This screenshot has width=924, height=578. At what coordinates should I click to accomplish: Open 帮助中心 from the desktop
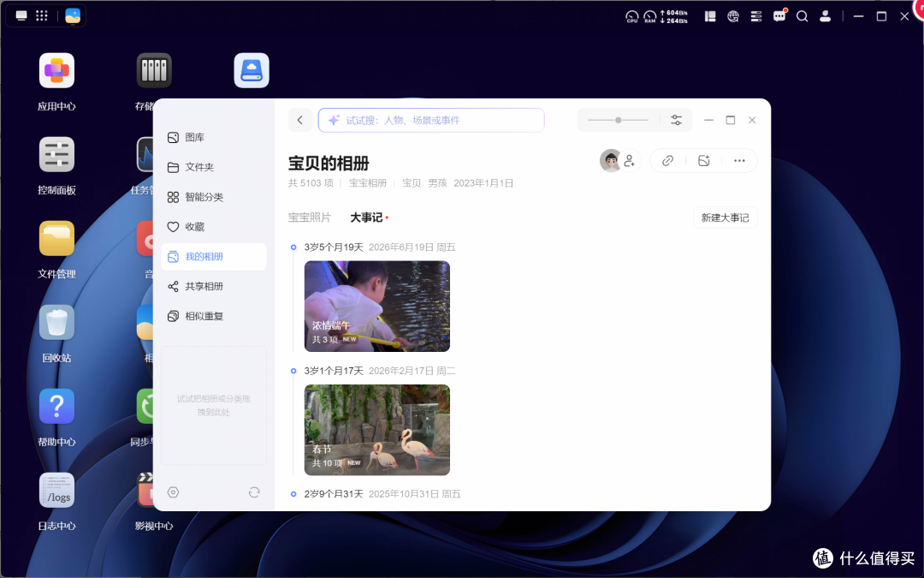(x=56, y=407)
